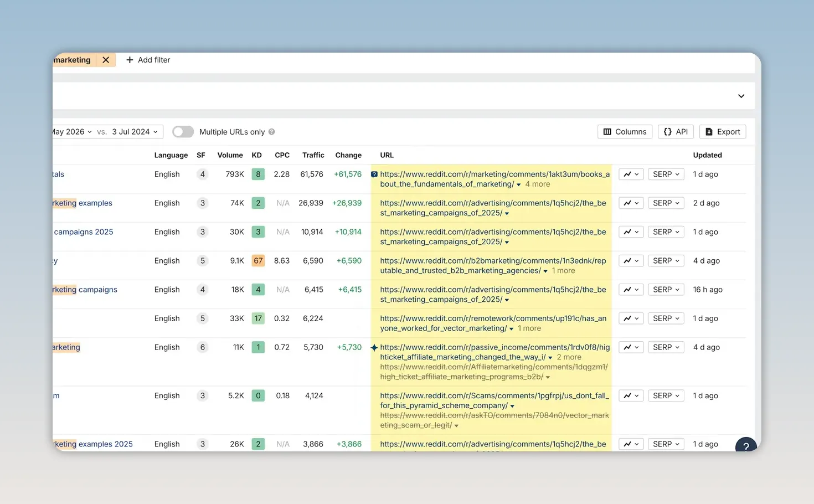Image resolution: width=814 pixels, height=504 pixels.
Task: Click the featured snippet icon beside books_about_the_fundamentals URL
Action: tap(374, 174)
